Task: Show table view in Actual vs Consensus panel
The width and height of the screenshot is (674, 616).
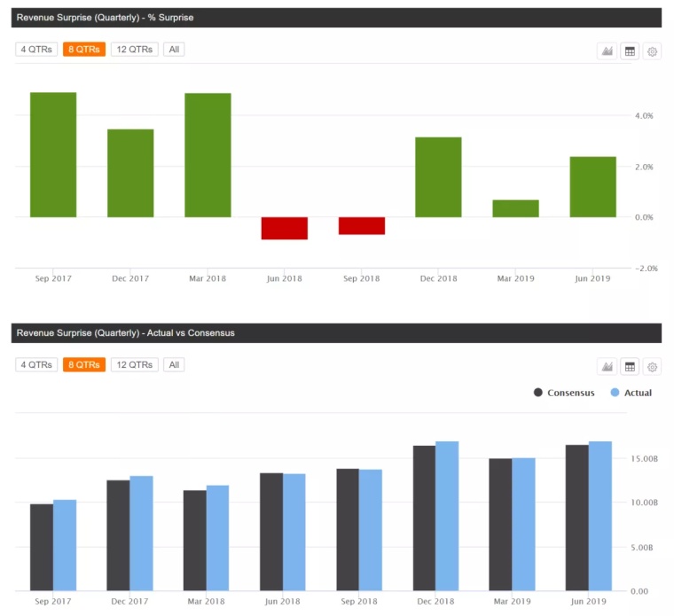Action: (x=630, y=367)
